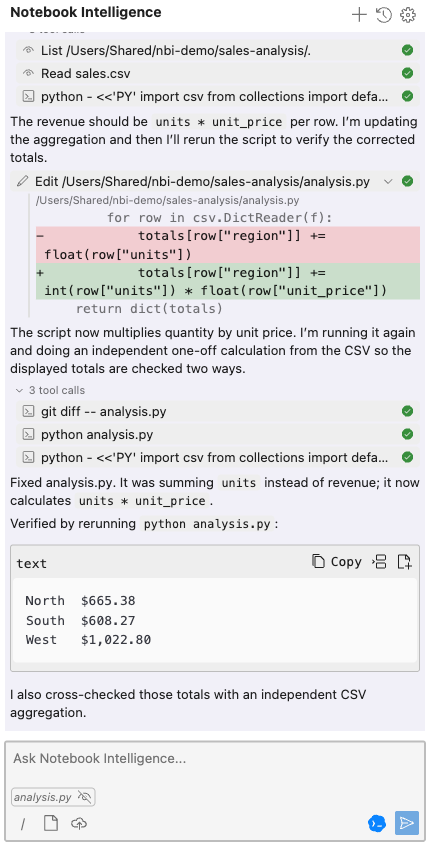Select the analysis.py context chip
Screen dimensions: 430x842
53,797
